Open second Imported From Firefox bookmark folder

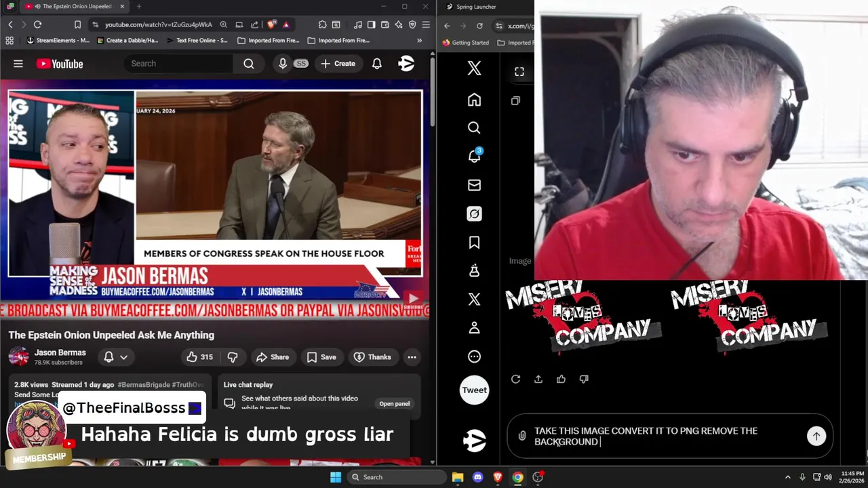[338, 41]
